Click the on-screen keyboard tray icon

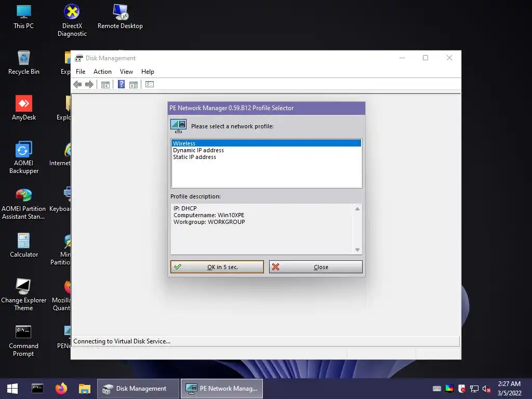point(437,389)
